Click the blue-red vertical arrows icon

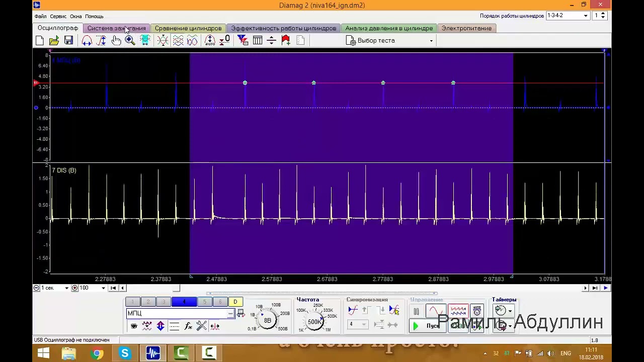160,326
